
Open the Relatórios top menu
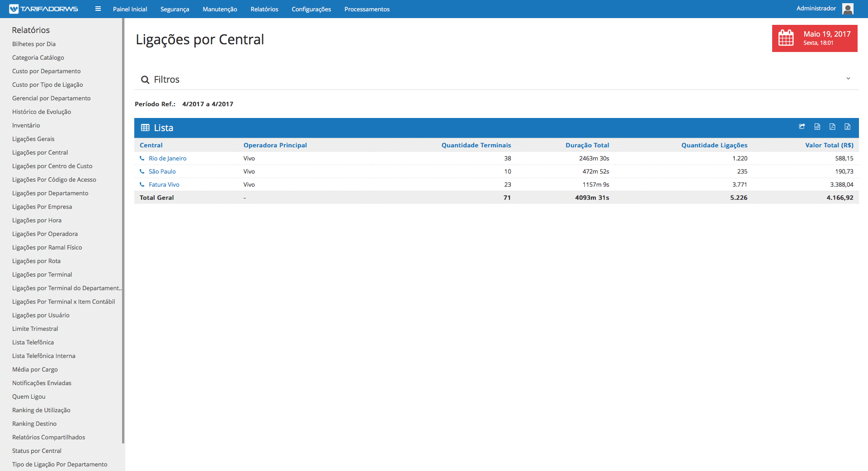click(x=264, y=9)
